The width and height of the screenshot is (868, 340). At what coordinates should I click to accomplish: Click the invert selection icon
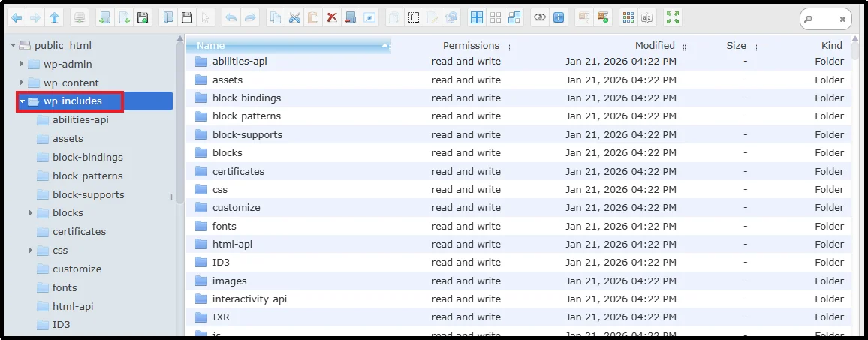(514, 18)
